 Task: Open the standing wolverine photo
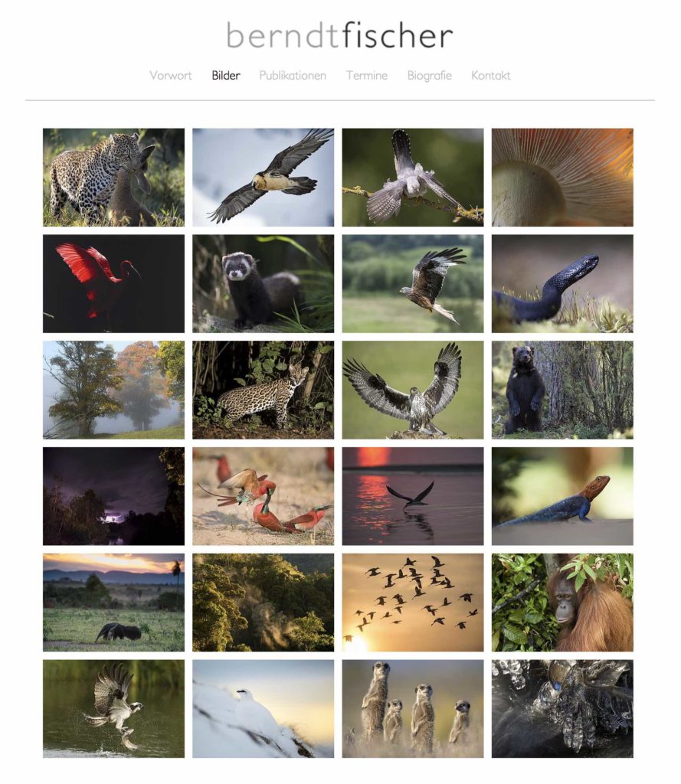click(562, 390)
